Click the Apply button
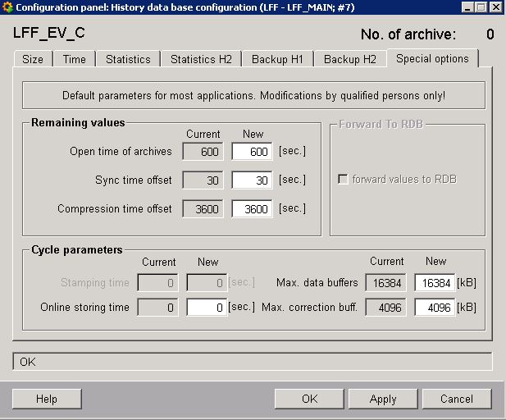The image size is (506, 420). [383, 399]
